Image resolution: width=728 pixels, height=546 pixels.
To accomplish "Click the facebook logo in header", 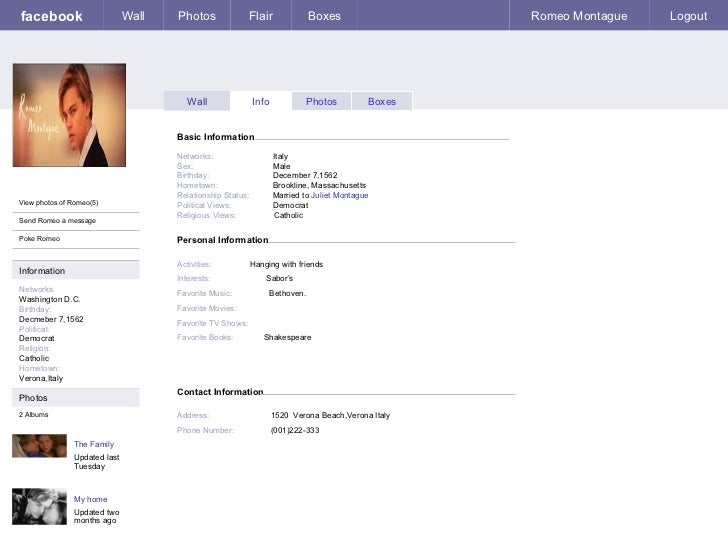I will (52, 16).
